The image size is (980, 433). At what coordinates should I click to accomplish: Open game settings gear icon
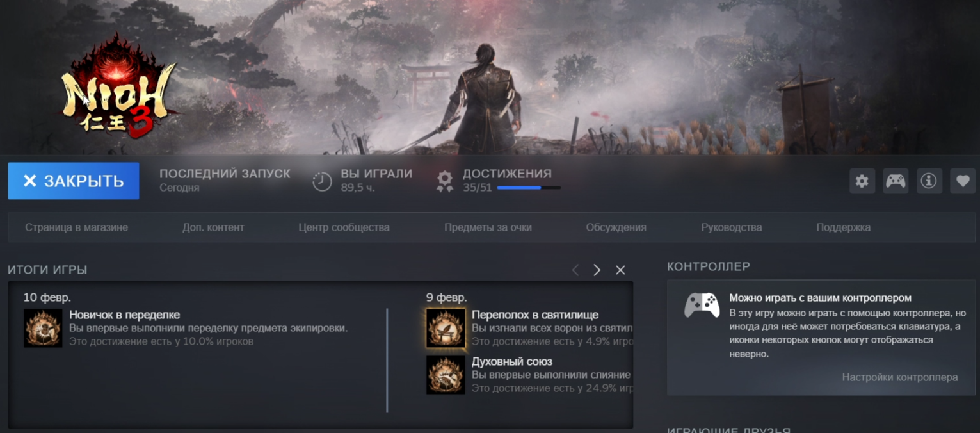pyautogui.click(x=862, y=181)
